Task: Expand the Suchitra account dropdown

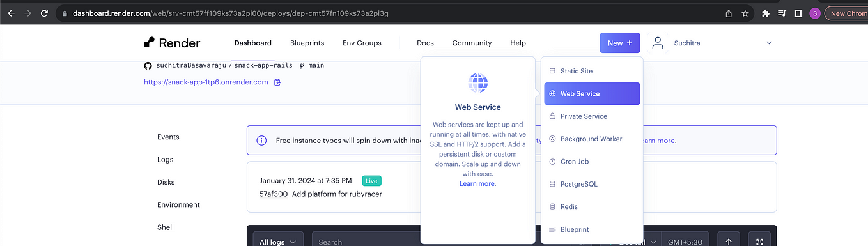Action: click(769, 43)
